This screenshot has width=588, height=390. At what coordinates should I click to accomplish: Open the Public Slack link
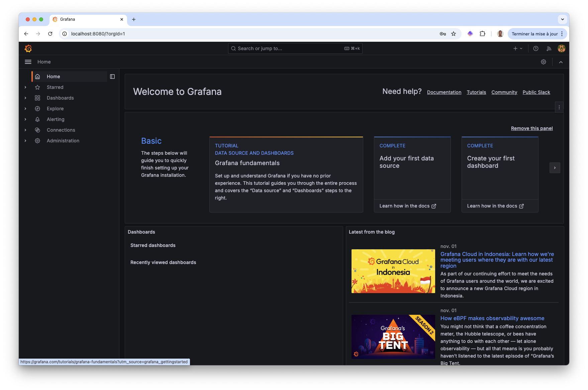coord(536,92)
